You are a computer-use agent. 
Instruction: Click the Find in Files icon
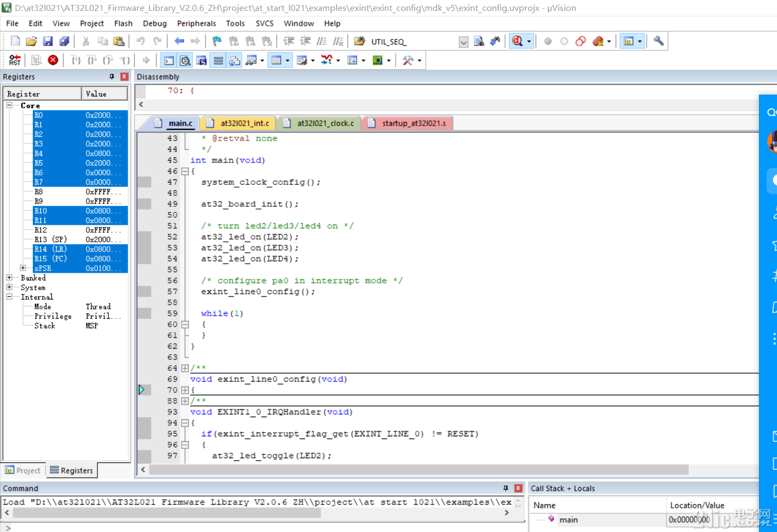pyautogui.click(x=359, y=41)
